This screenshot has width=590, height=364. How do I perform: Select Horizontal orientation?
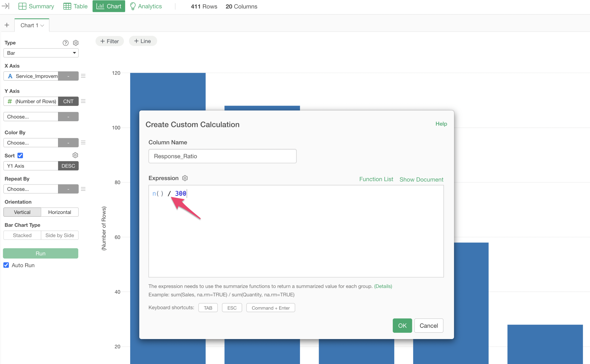pyautogui.click(x=60, y=212)
